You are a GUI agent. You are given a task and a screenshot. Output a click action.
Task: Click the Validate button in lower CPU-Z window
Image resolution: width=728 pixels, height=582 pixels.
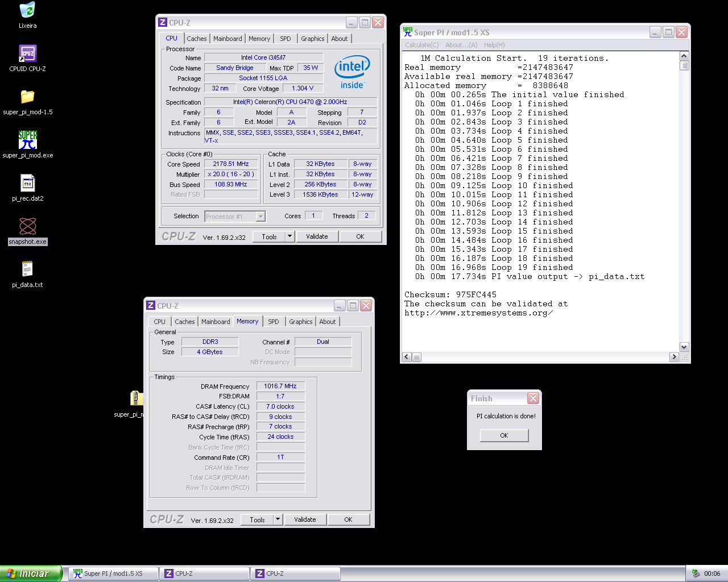point(305,519)
